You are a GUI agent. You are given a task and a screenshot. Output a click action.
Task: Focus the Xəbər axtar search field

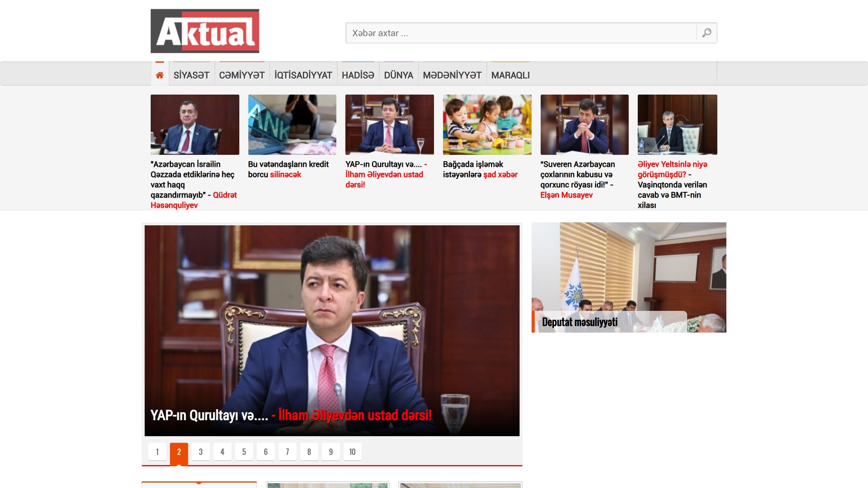pos(521,33)
